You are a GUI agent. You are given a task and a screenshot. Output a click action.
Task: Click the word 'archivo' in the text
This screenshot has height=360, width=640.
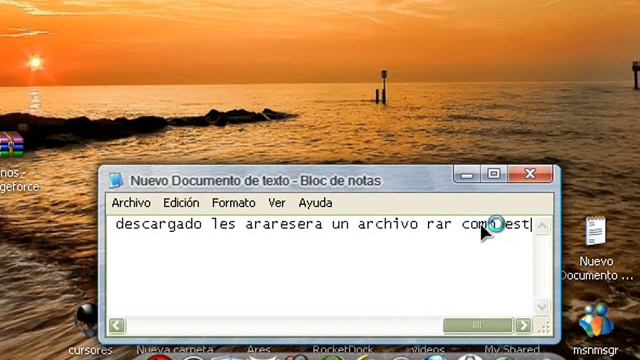pos(388,224)
